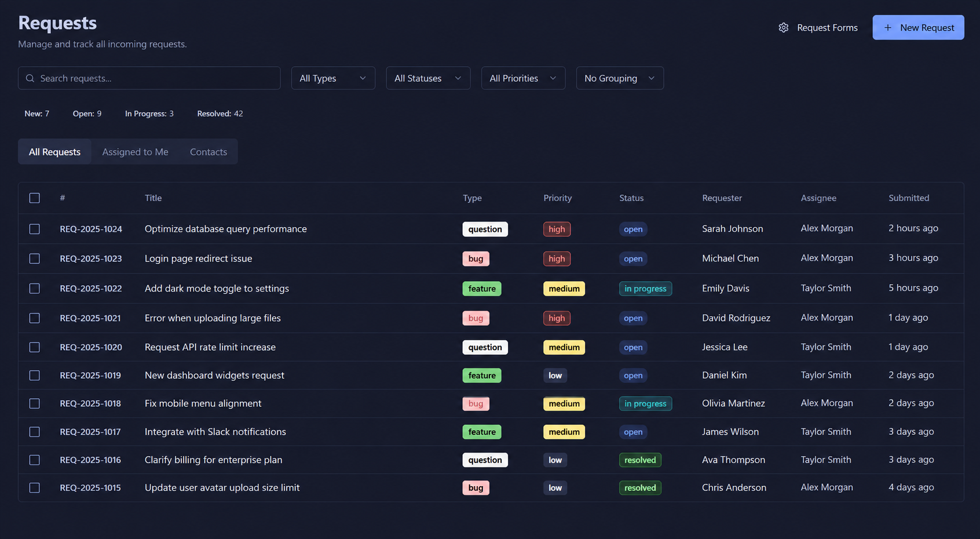
Task: Click the New Request button
Action: 918,28
